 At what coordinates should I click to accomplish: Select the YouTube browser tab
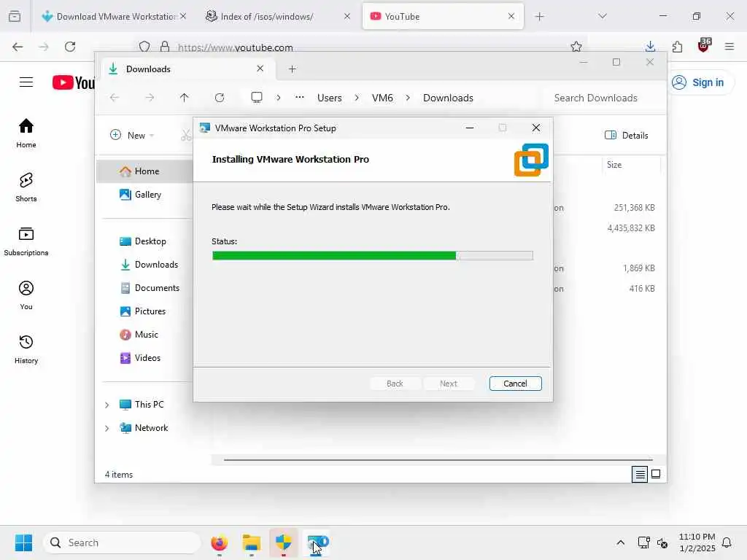pos(443,16)
